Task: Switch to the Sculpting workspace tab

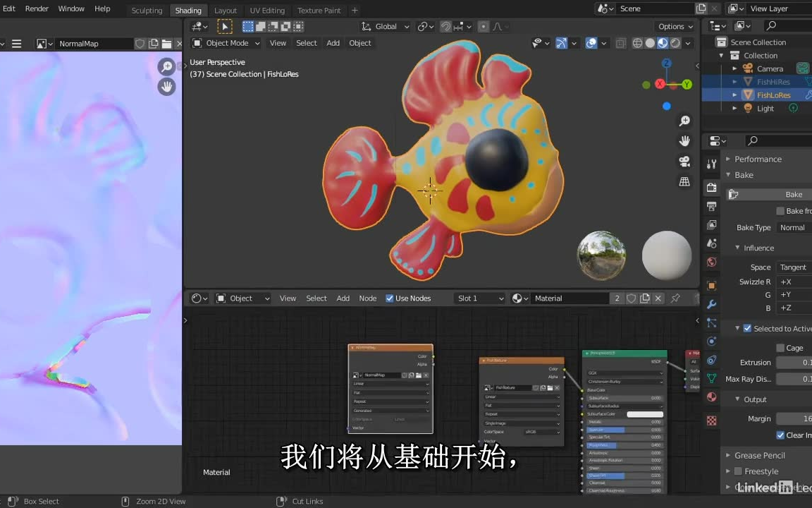Action: pos(147,10)
